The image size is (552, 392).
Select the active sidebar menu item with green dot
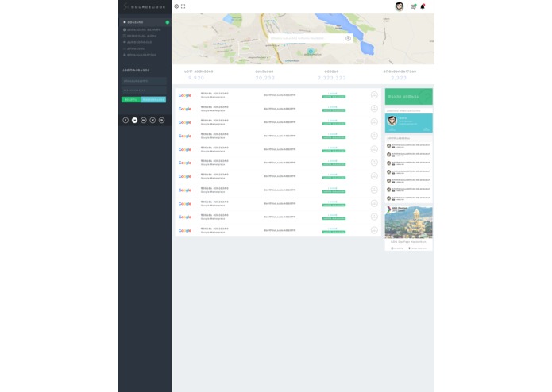(145, 22)
